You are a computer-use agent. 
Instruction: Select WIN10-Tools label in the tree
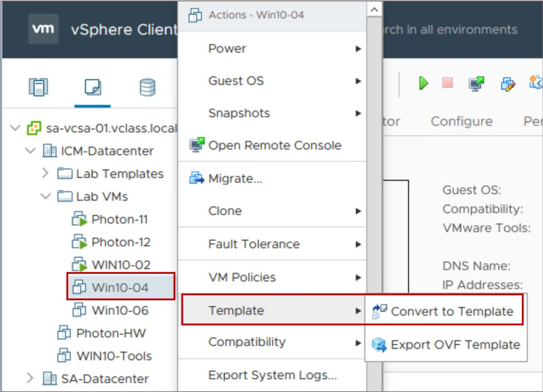coord(114,356)
